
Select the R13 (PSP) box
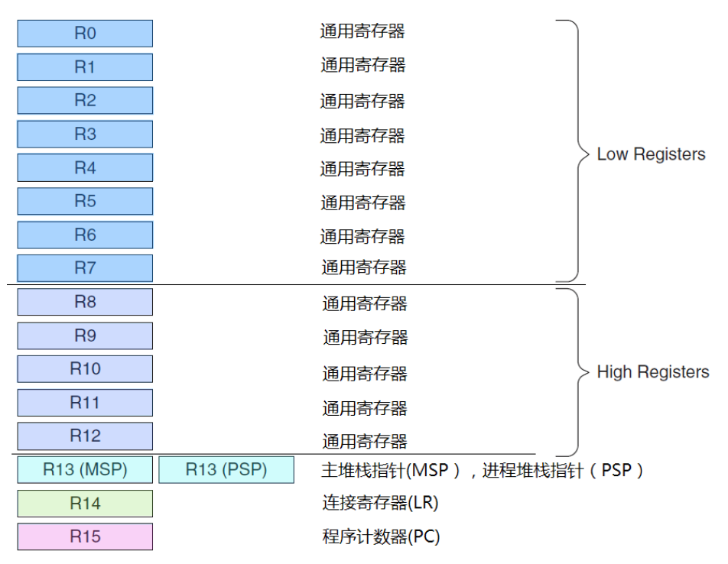click(x=226, y=470)
